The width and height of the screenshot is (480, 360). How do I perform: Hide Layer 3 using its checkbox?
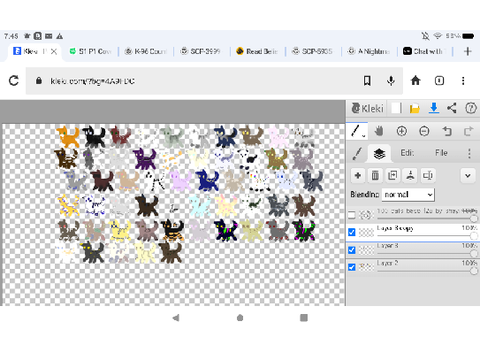(352, 250)
